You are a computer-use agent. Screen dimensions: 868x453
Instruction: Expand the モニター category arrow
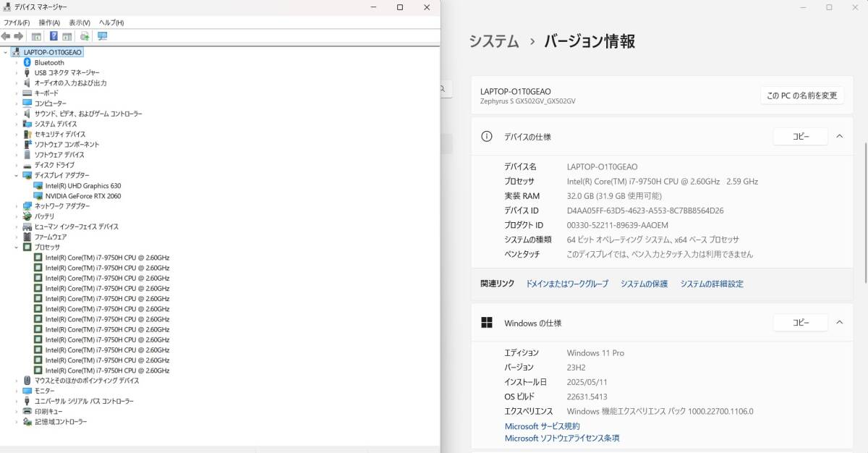pos(17,391)
